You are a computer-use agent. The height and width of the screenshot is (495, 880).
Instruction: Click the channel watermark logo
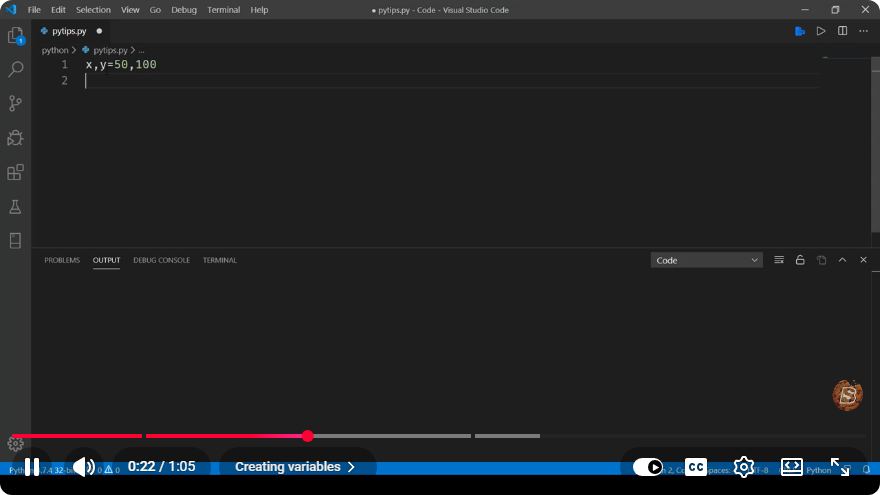(x=847, y=395)
